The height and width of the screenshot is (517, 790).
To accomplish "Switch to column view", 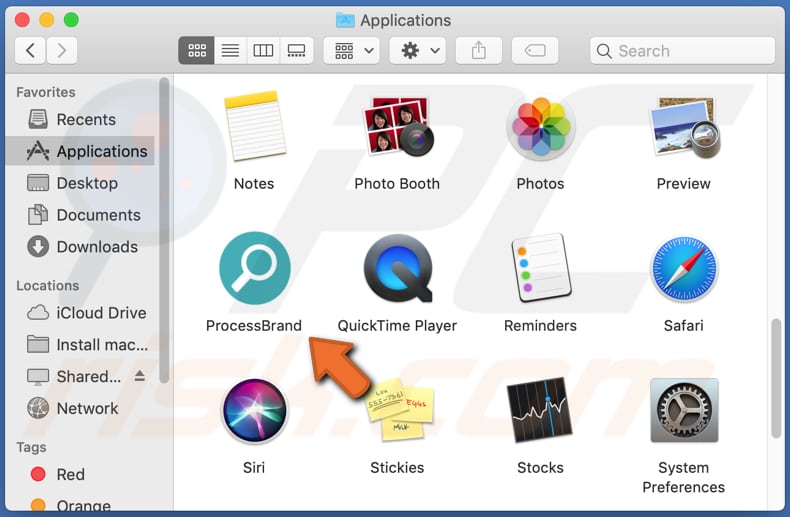I will click(263, 50).
